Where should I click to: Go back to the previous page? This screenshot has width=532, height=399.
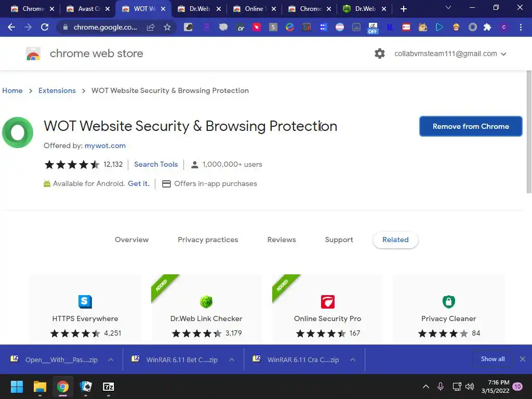11,27
